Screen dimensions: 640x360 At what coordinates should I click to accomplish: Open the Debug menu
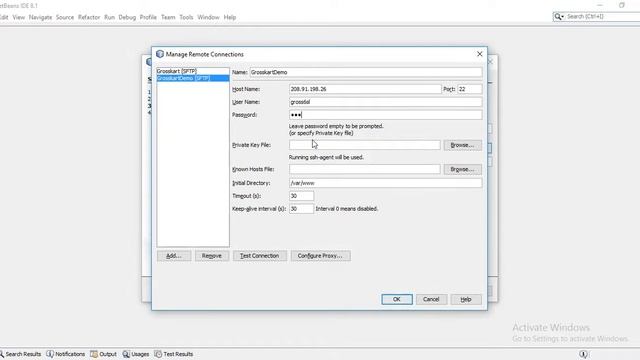(x=127, y=17)
